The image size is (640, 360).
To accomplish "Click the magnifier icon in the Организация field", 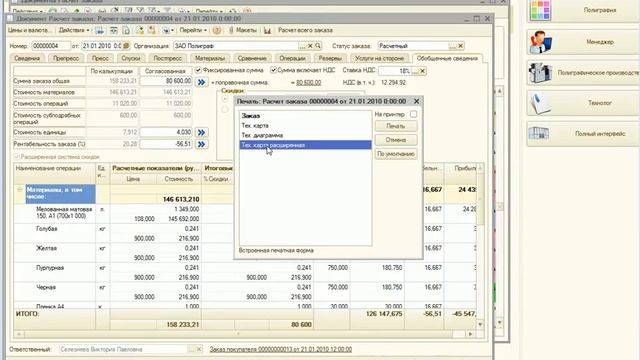I will coord(318,46).
